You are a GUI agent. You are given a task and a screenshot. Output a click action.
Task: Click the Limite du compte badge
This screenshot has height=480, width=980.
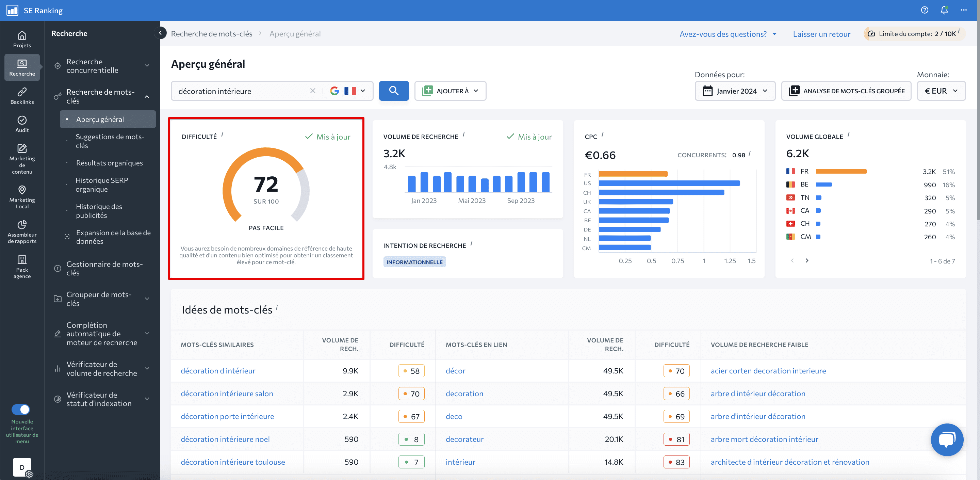(915, 33)
